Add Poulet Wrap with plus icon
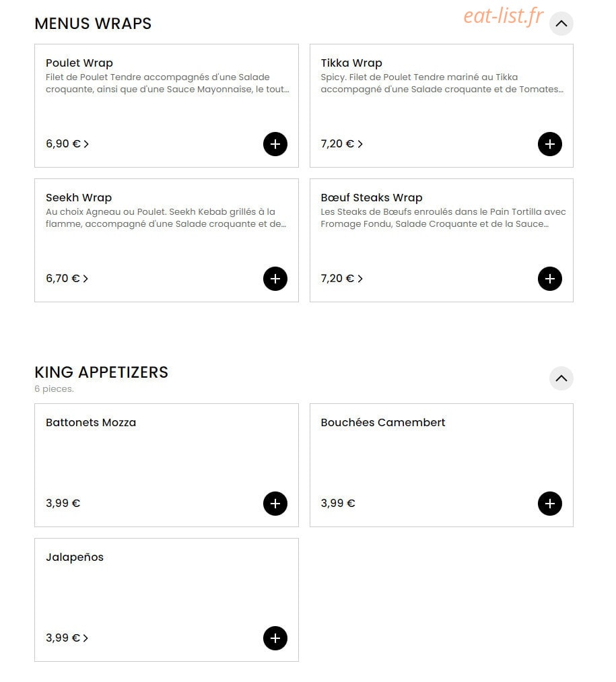Screen dimensions: 616x682 (x=275, y=144)
